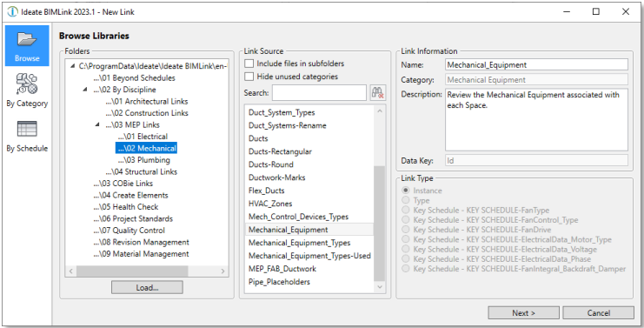Click the Next > button
The image size is (644, 328).
tap(524, 313)
